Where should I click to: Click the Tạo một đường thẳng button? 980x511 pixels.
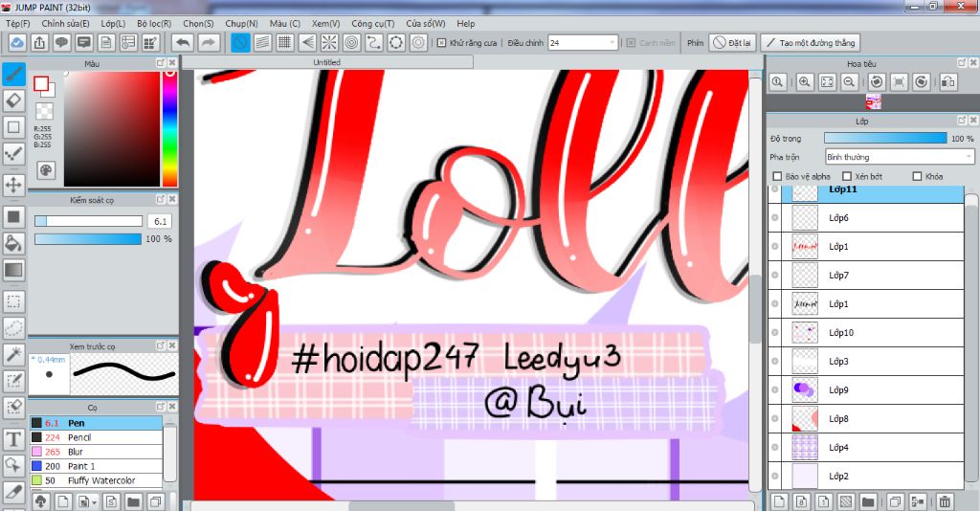tap(810, 42)
